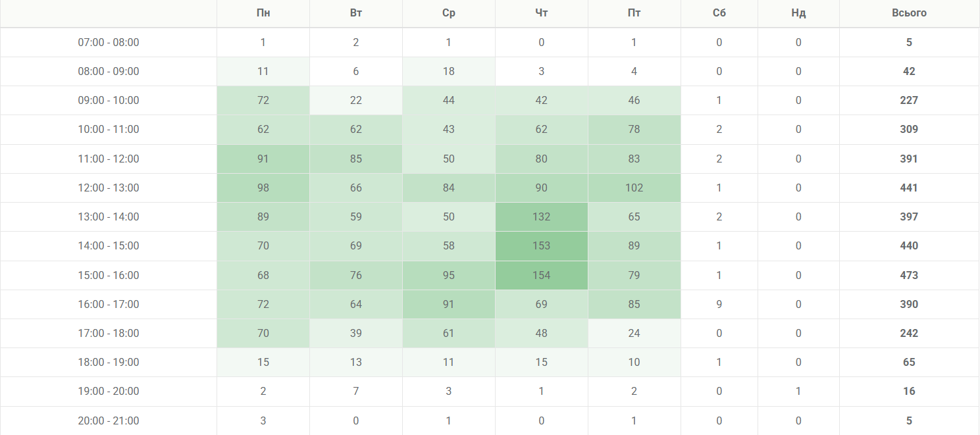Click the total value 473
Viewport: 980px width, 435px height.
tap(909, 275)
